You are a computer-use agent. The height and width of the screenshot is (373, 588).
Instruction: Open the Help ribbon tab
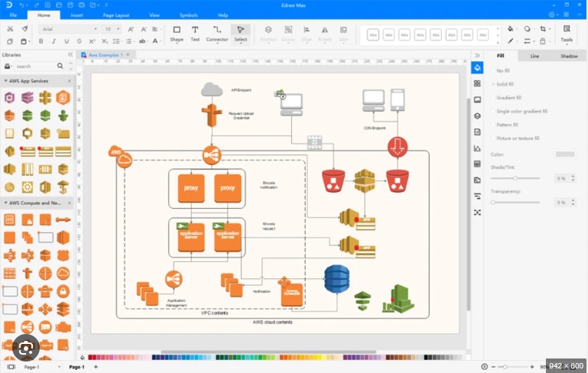tap(223, 15)
